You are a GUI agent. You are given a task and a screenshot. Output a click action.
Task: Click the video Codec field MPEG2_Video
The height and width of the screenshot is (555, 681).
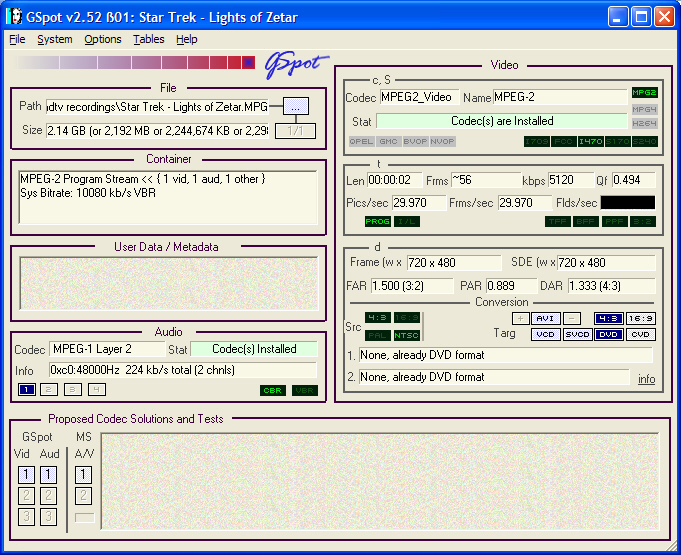coord(419,97)
